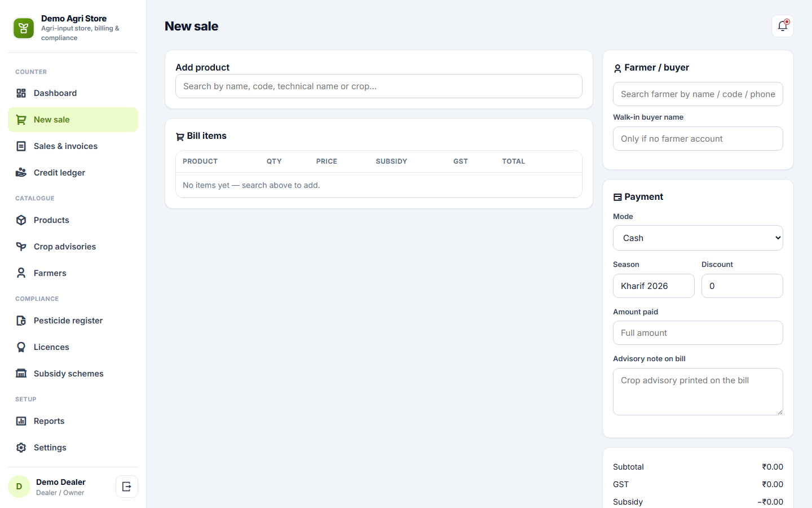Click the Search farmer by name field
Image resolution: width=812 pixels, height=508 pixels.
point(698,94)
